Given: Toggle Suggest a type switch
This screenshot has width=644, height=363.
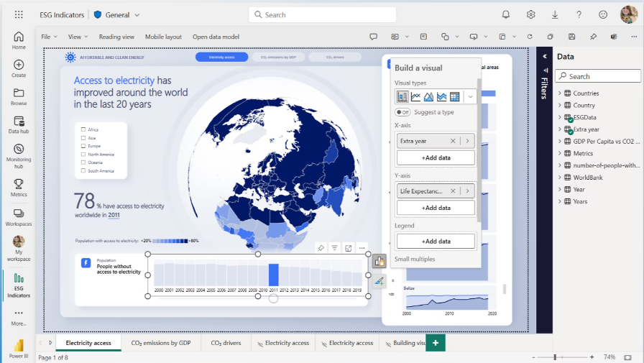Looking at the screenshot, I should [x=402, y=112].
